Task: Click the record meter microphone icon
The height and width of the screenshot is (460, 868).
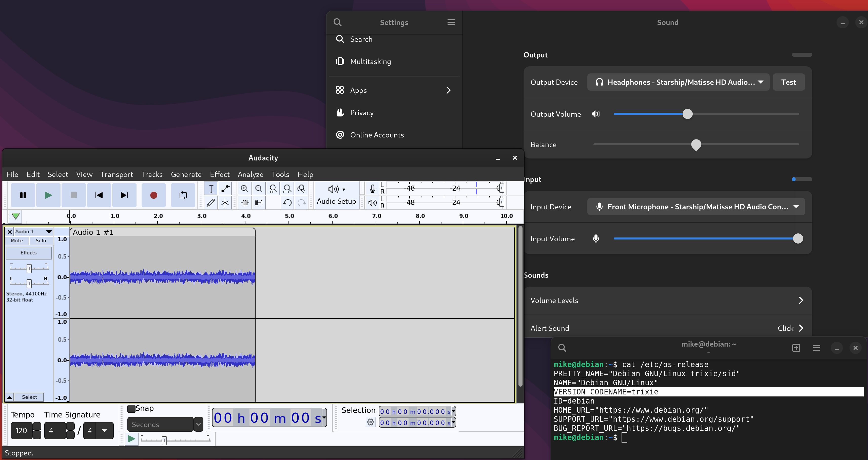Action: pos(372,189)
